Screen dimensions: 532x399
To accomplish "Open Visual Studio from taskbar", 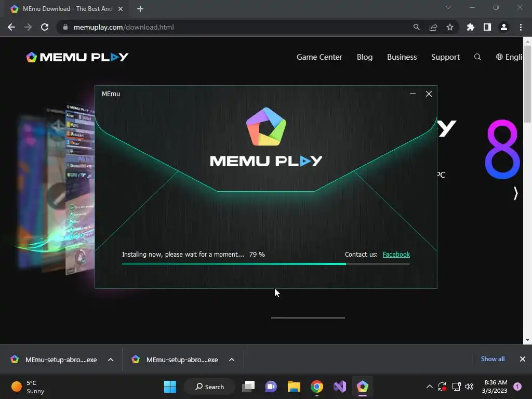I will click(340, 387).
